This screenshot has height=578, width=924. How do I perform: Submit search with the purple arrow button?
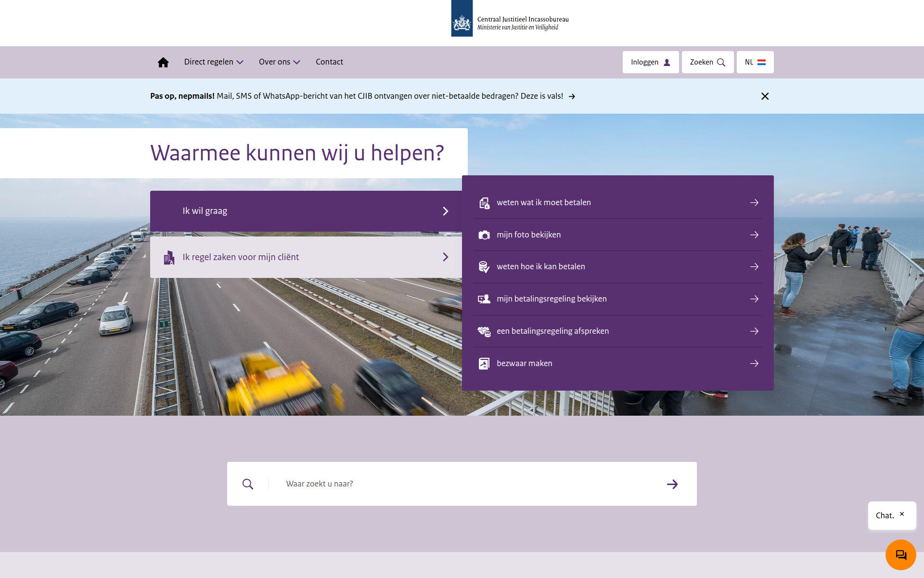coord(672,484)
